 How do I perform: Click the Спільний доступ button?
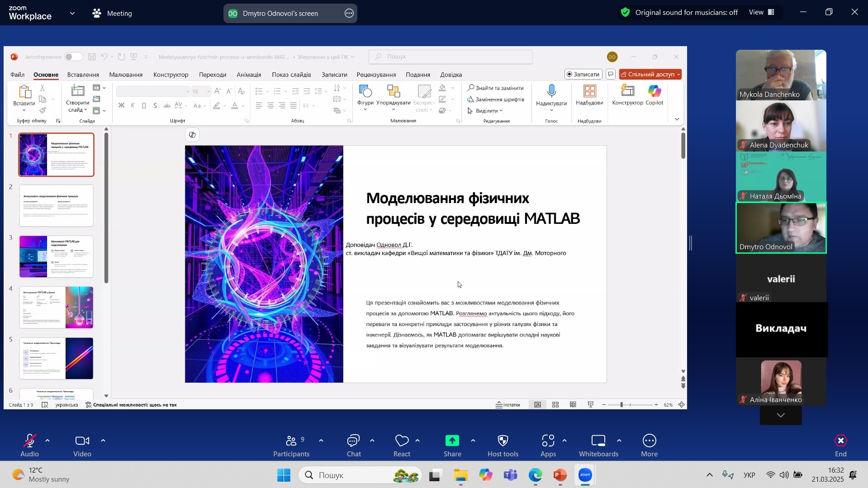tap(650, 74)
